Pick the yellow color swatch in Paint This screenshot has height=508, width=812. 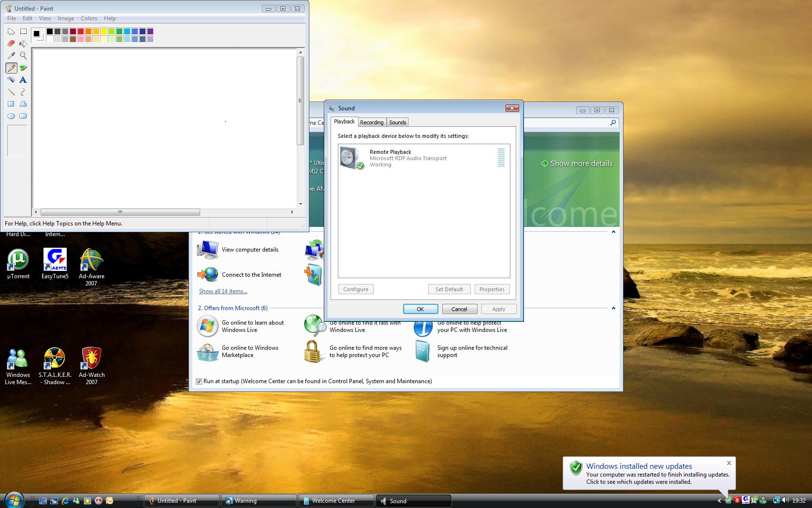[x=104, y=32]
